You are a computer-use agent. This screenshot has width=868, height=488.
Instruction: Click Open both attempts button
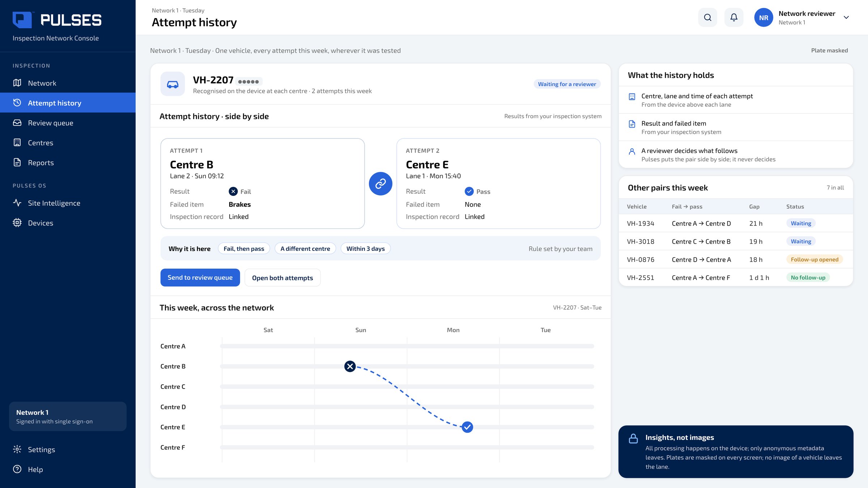click(x=282, y=278)
